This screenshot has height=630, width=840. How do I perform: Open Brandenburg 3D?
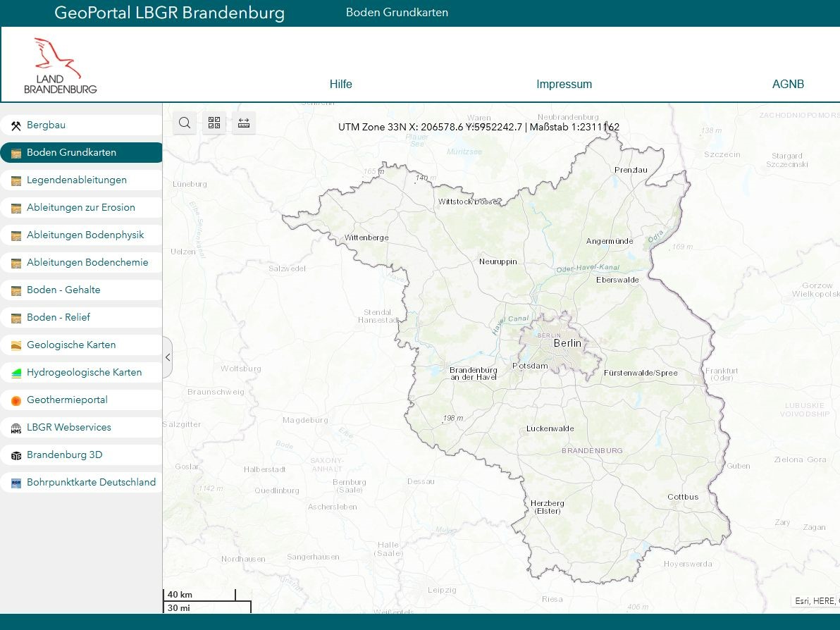point(81,455)
